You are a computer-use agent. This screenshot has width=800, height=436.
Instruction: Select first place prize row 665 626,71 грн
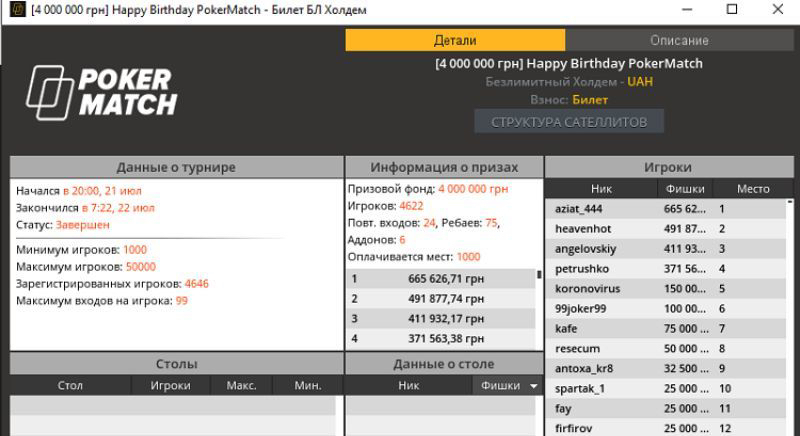440,278
